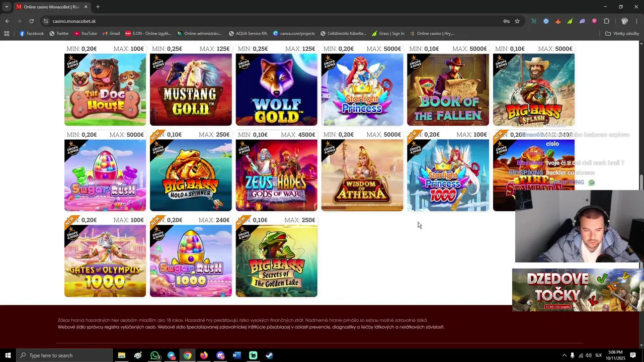644x362 pixels.
Task: Open the Starlight Princess tile with MAX 5000€
Action: pos(362,89)
